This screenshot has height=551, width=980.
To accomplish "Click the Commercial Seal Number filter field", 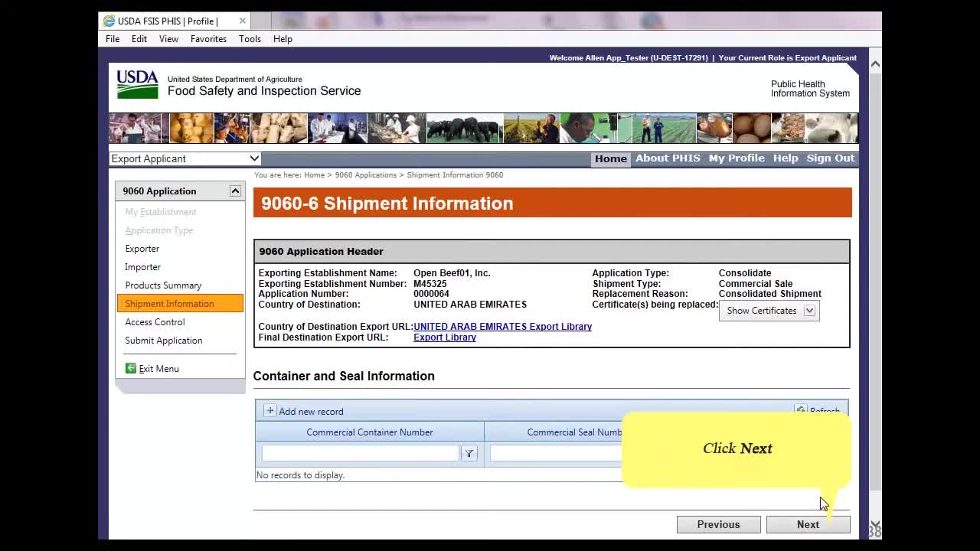I will [557, 453].
